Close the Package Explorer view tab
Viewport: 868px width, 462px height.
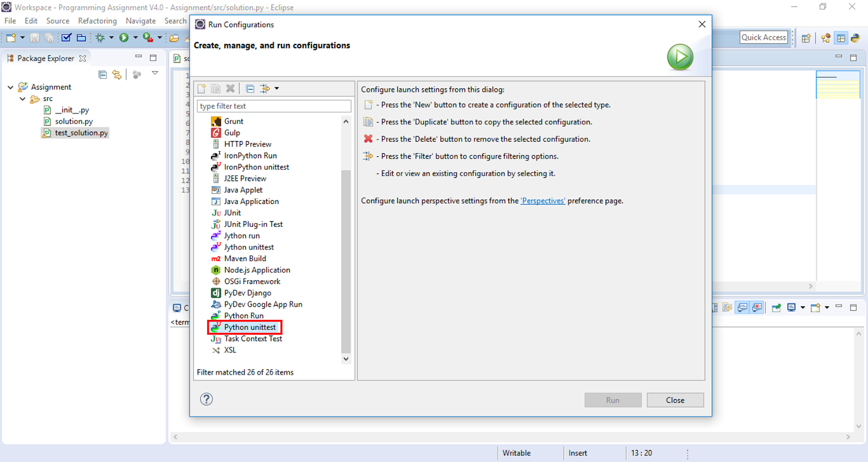click(82, 58)
